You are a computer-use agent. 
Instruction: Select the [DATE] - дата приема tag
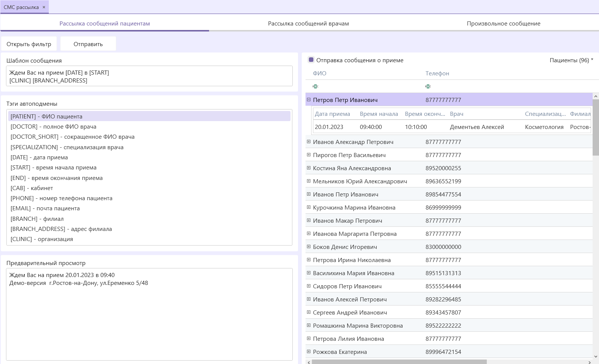click(149, 157)
